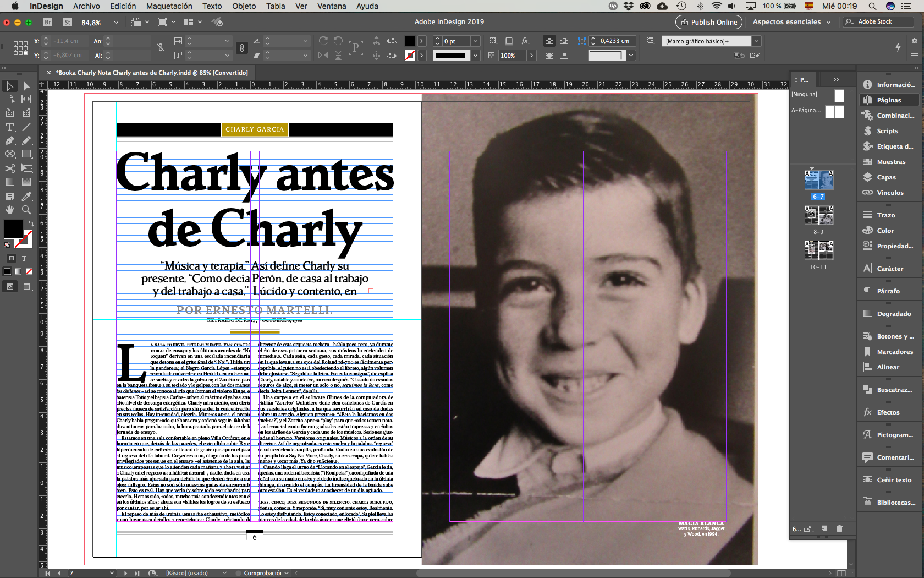Viewport: 924px width, 578px height.
Task: Open the Ventana menu
Action: point(332,6)
